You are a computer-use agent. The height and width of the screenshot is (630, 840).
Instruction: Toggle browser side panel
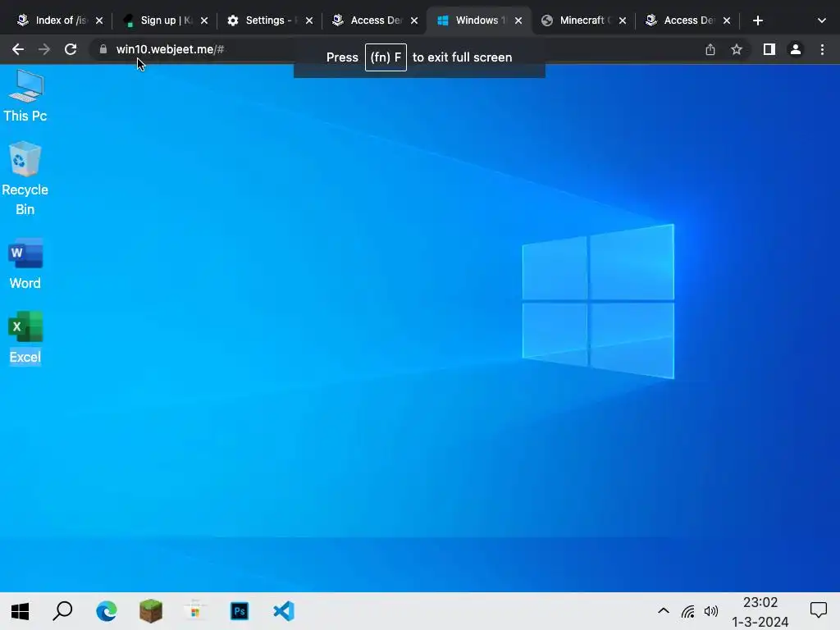click(x=769, y=49)
